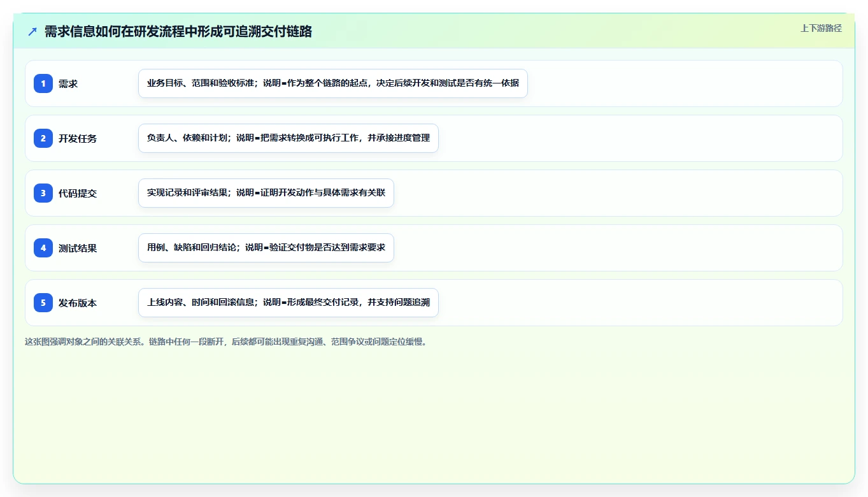868x497 pixels.
Task: Select the step 2 number badge
Action: [43, 138]
